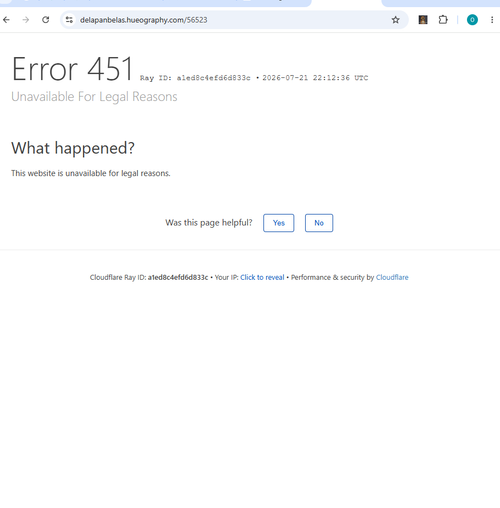Go back to the previous page

tap(6, 20)
